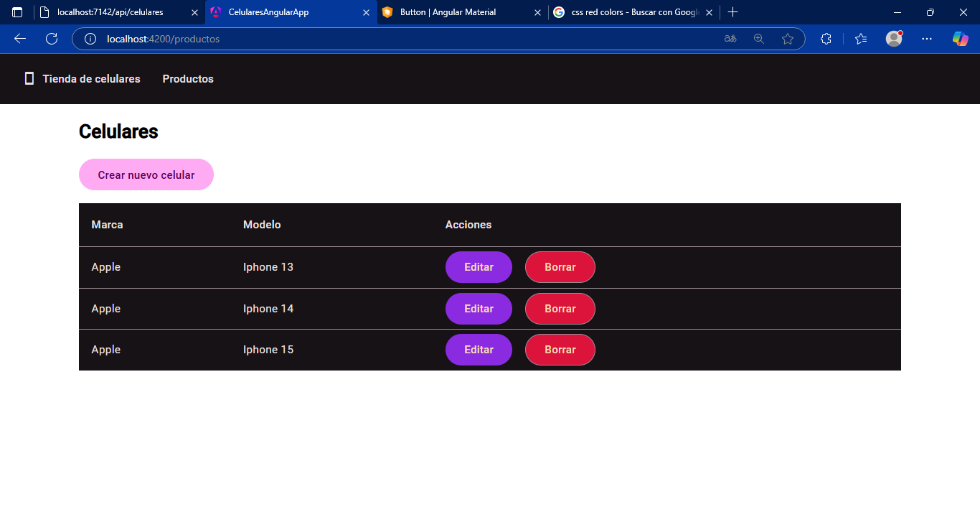This screenshot has width=980, height=517.
Task: Click Apple in the Iphone 15 row
Action: click(106, 350)
